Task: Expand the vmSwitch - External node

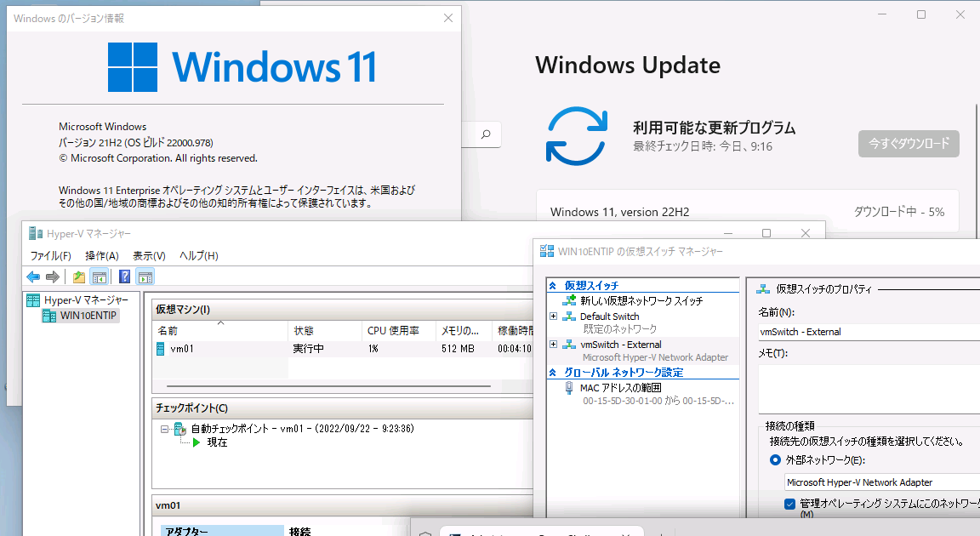Action: (x=553, y=345)
